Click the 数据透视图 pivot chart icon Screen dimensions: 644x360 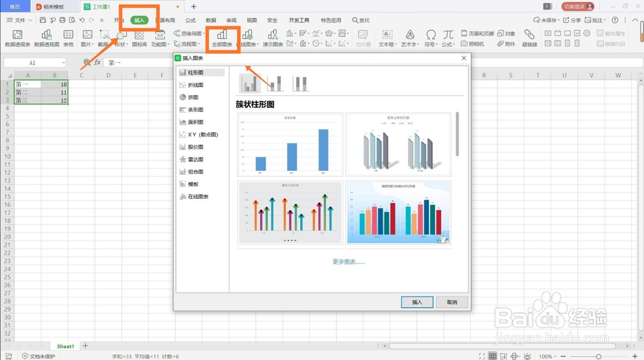click(x=46, y=38)
